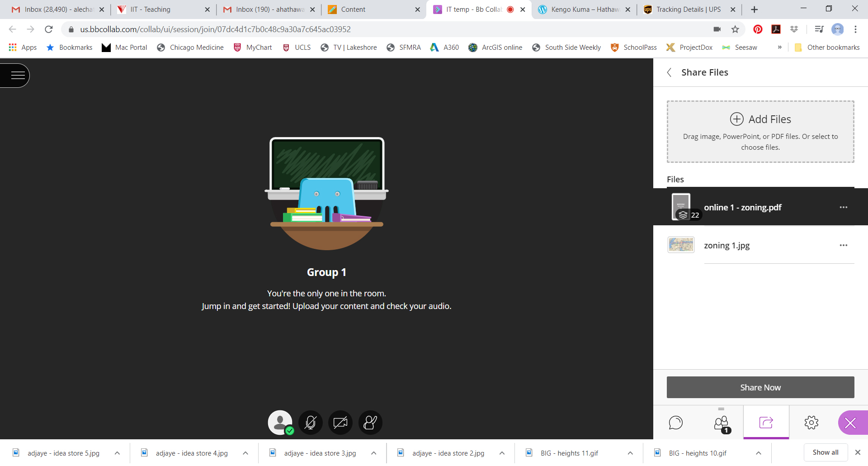Open the Chat panel icon
Viewport: 868px width, 466px height.
pos(675,423)
